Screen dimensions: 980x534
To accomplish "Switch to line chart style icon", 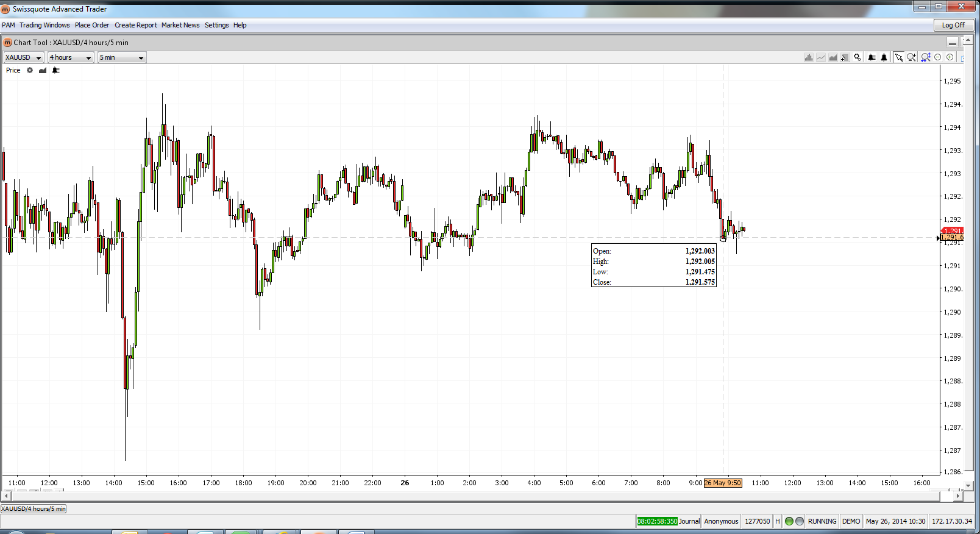I will 821,57.
